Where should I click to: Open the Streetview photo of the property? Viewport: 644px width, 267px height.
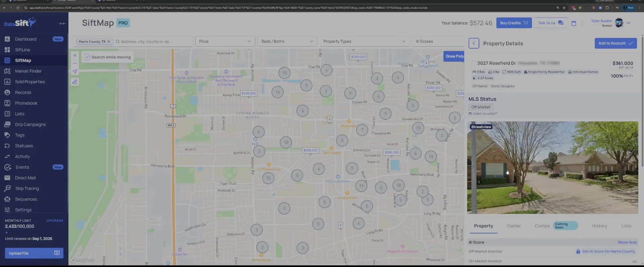click(x=552, y=168)
